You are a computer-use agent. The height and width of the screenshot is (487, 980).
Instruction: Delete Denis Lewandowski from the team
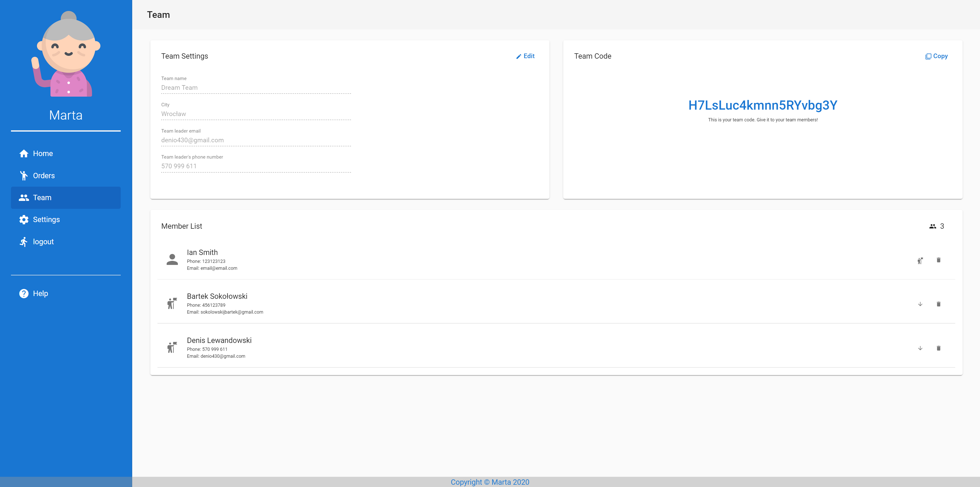click(x=938, y=348)
